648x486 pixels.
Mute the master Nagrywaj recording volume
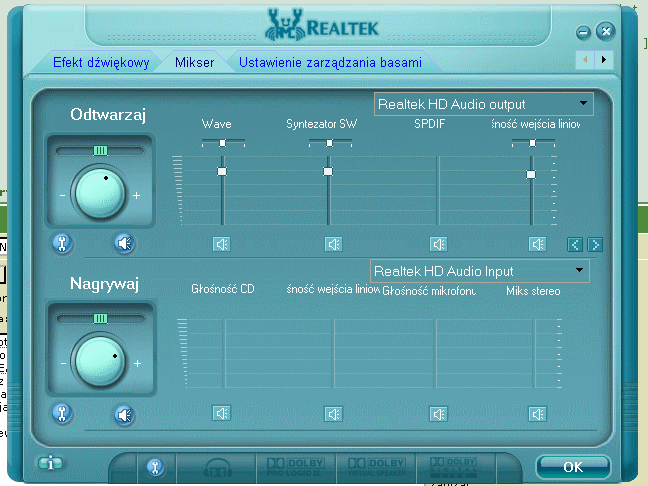click(x=124, y=415)
